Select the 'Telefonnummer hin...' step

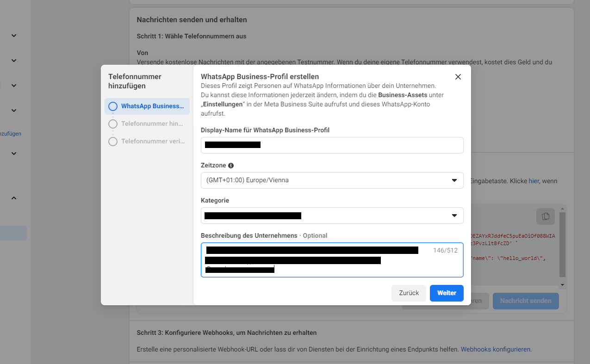[x=152, y=124]
